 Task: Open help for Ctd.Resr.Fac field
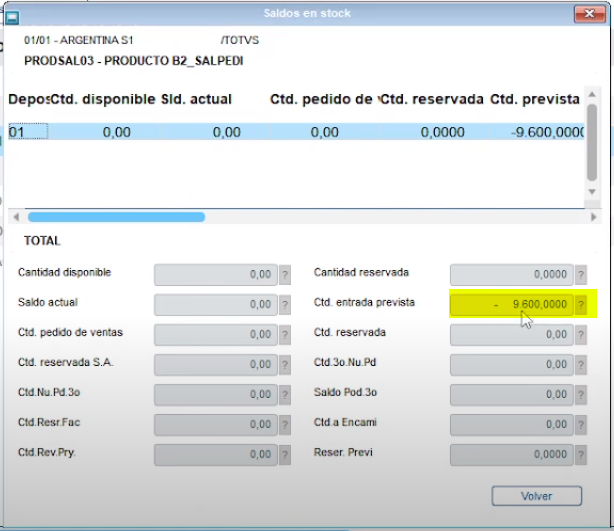point(285,425)
